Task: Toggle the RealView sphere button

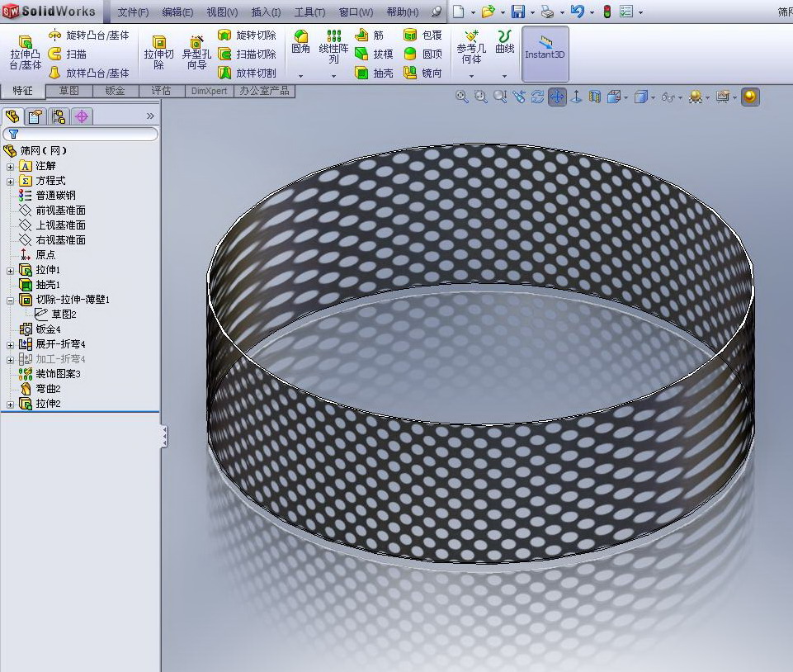Action: (750, 97)
